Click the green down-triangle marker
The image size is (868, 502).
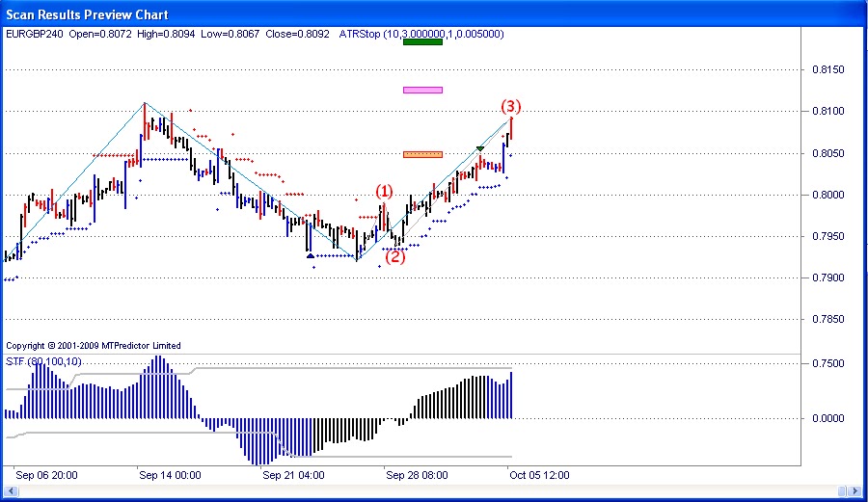pyautogui.click(x=480, y=148)
